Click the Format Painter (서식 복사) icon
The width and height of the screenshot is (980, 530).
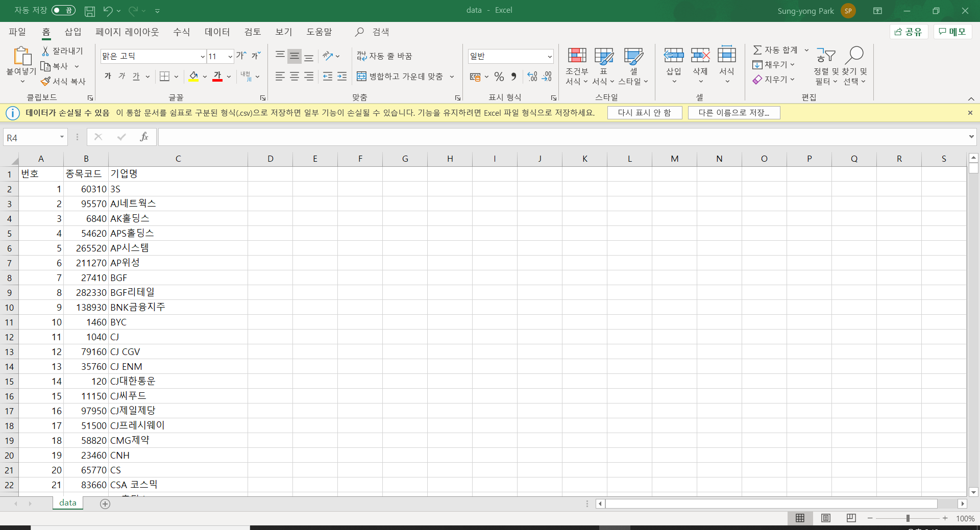point(45,81)
